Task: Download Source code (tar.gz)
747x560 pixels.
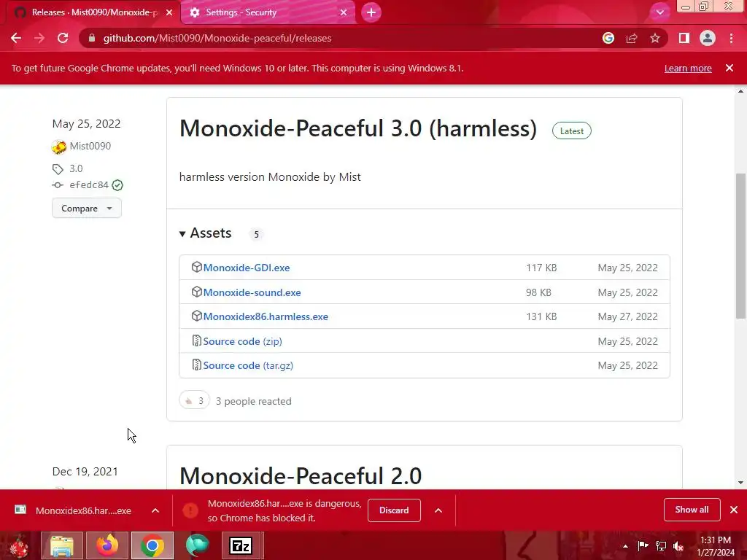Action: pos(248,366)
